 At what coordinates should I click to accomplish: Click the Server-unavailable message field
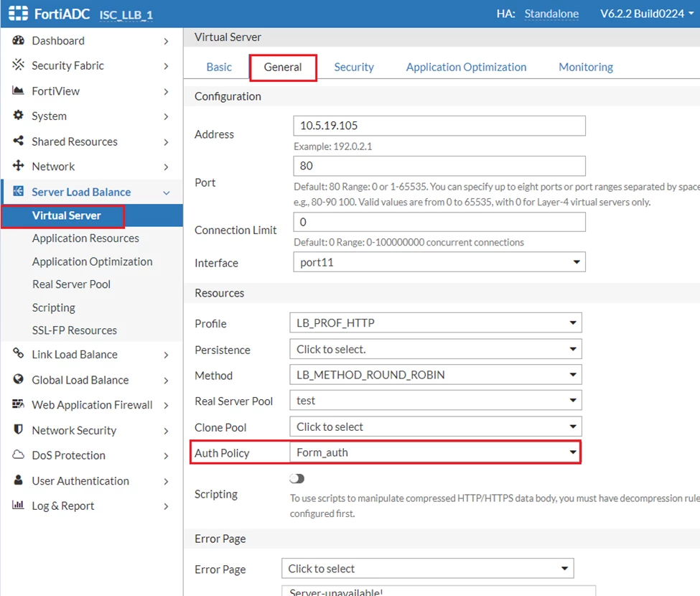pos(439,591)
